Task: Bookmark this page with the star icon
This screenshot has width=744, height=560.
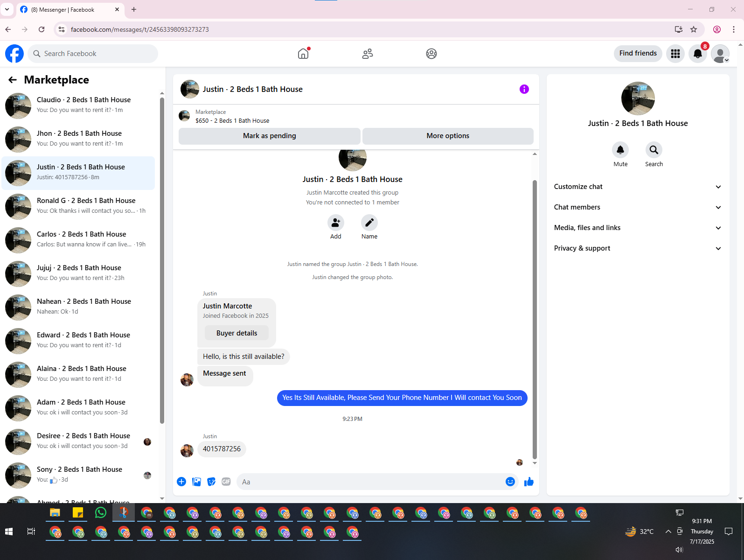Action: [694, 29]
